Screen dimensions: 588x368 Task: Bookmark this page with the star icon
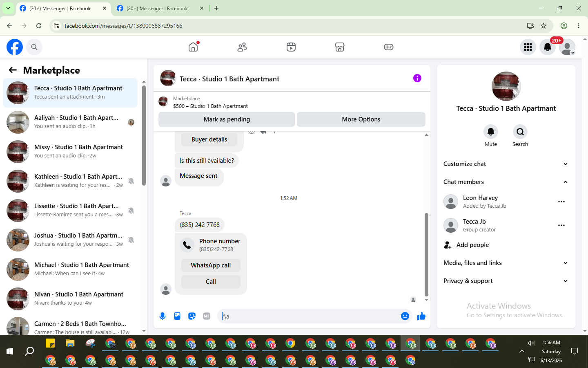(x=543, y=26)
